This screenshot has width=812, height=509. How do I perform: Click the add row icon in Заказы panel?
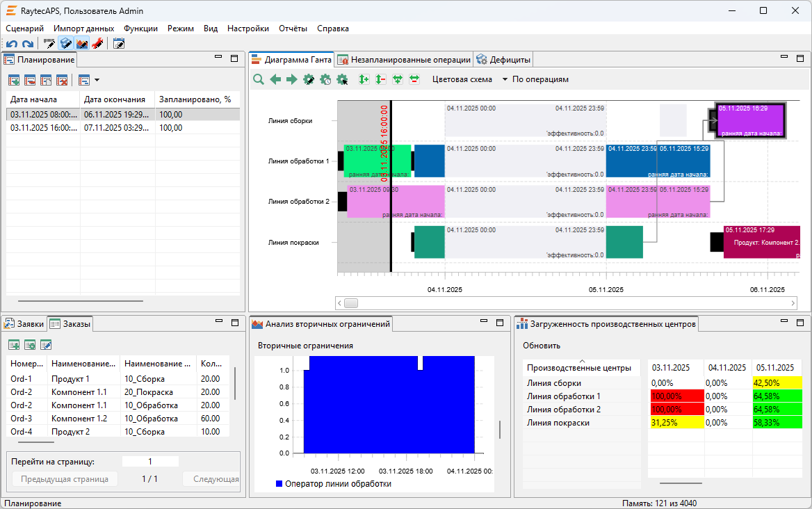(14, 345)
